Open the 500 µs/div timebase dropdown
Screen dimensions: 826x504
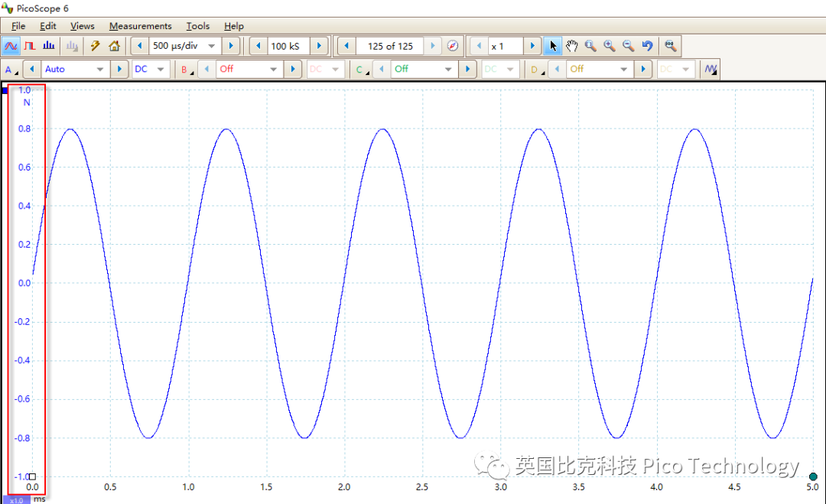tap(212, 46)
